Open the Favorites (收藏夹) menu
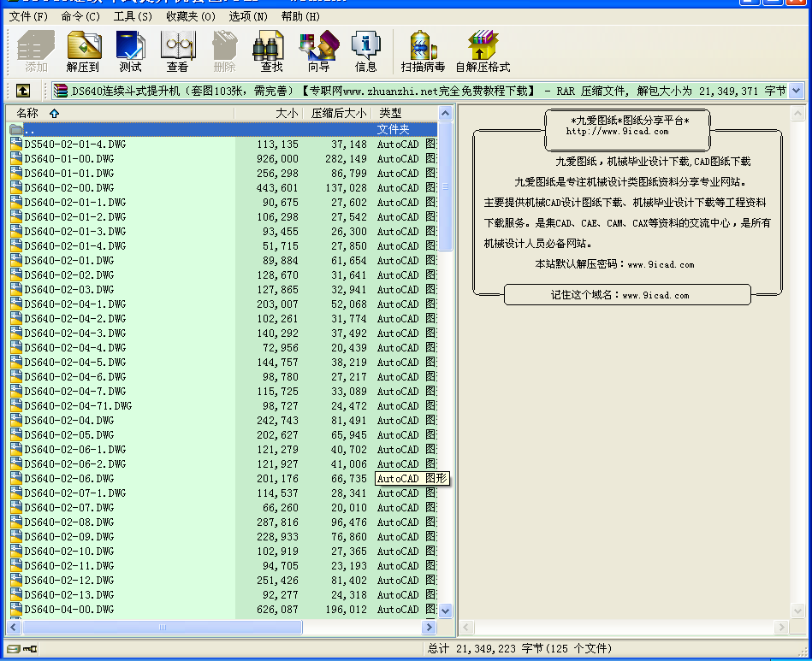Viewport: 812px width, 661px height. coord(191,16)
